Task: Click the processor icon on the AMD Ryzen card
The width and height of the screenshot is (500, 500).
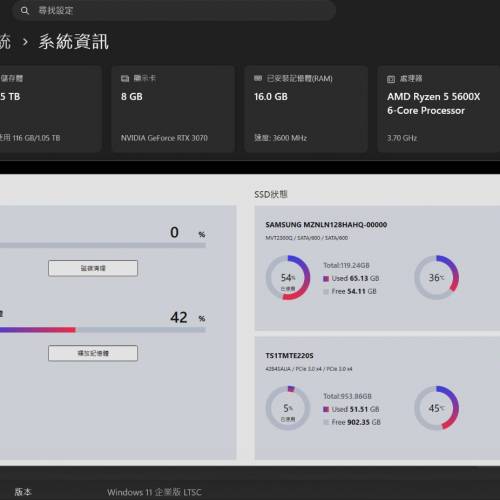Action: 391,79
